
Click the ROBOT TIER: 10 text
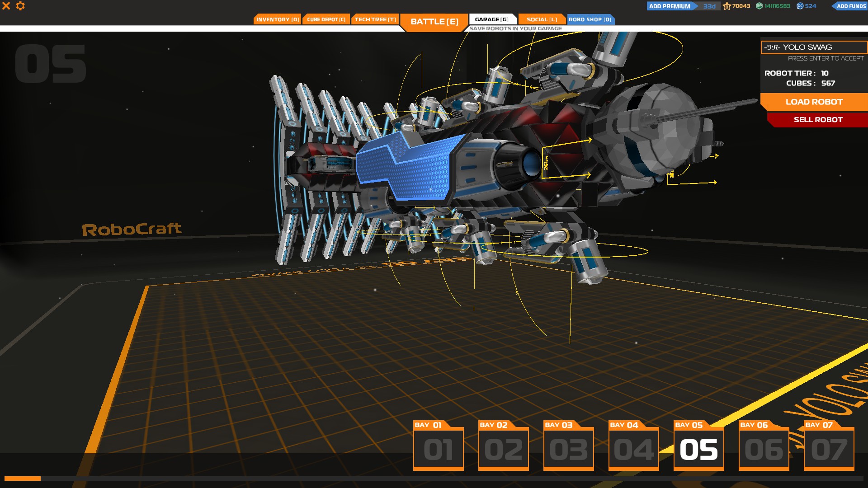[797, 73]
